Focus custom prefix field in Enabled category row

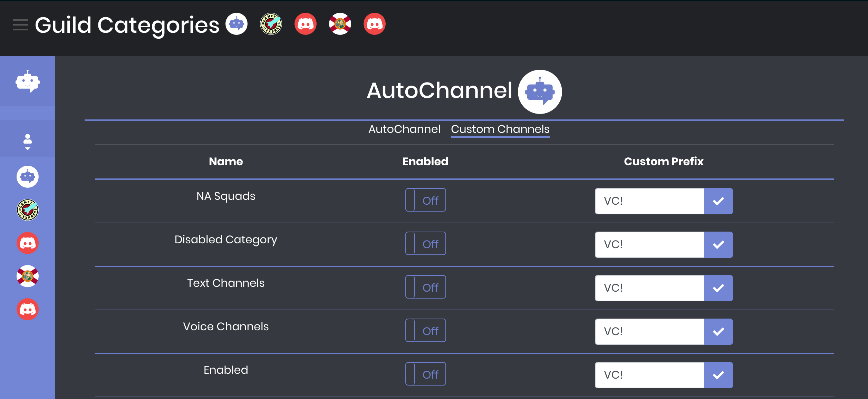tap(649, 375)
